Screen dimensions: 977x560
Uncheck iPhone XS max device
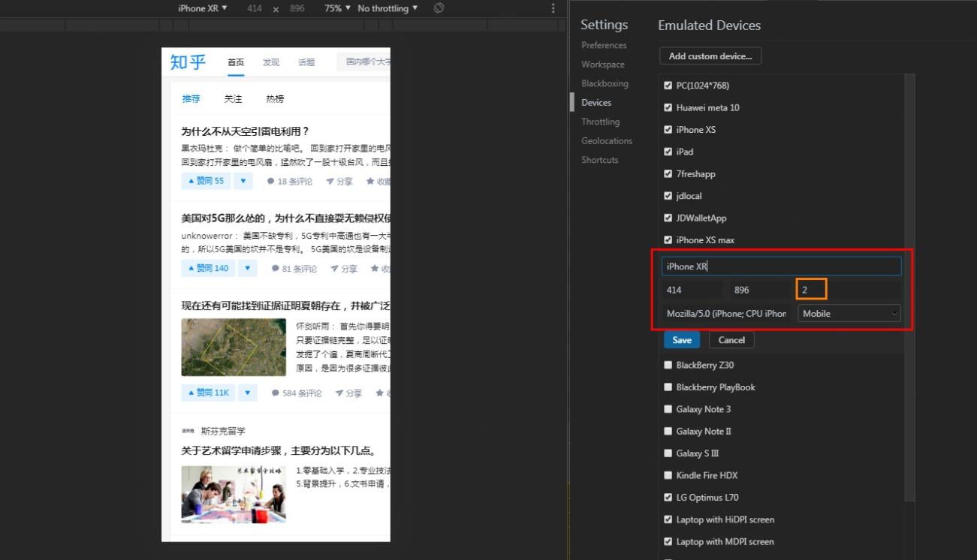(668, 240)
